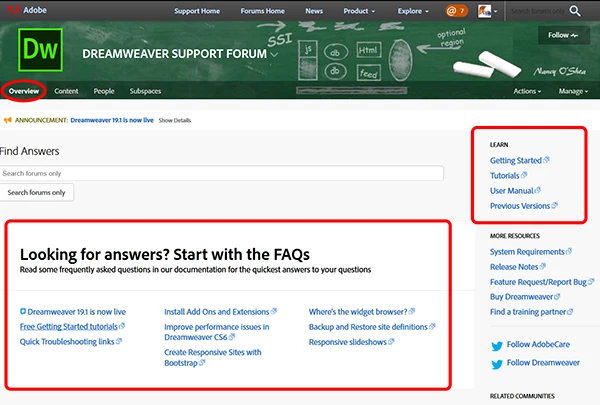Open the Dreamweaver 19.1 is now live announcement
Screen dimensions: 600x405
(112, 120)
